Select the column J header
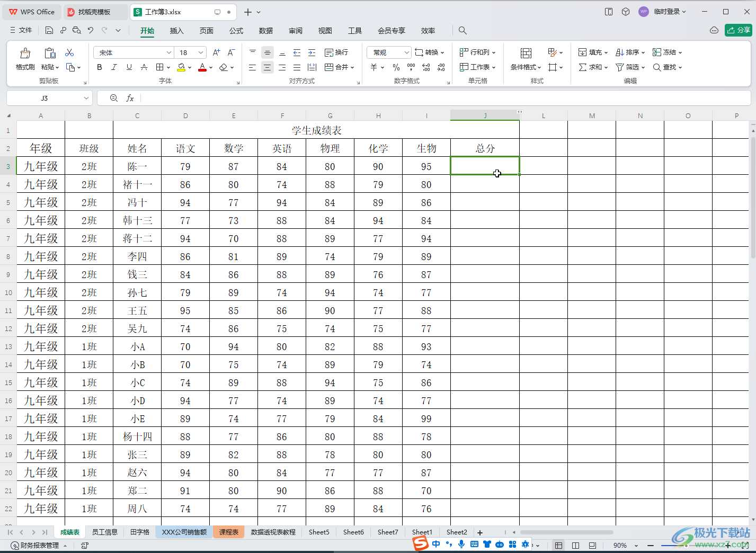Screen dimensions: 756x553 [x=485, y=115]
